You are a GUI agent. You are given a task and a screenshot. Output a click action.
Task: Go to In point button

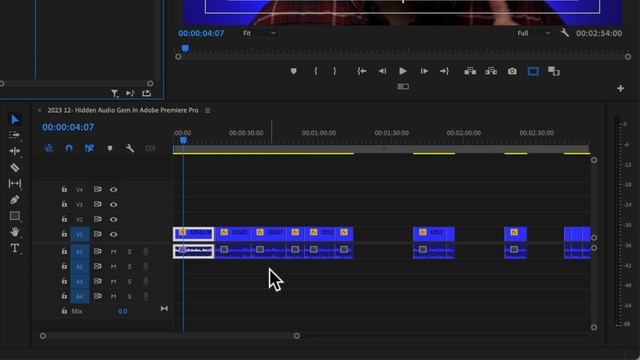point(362,71)
